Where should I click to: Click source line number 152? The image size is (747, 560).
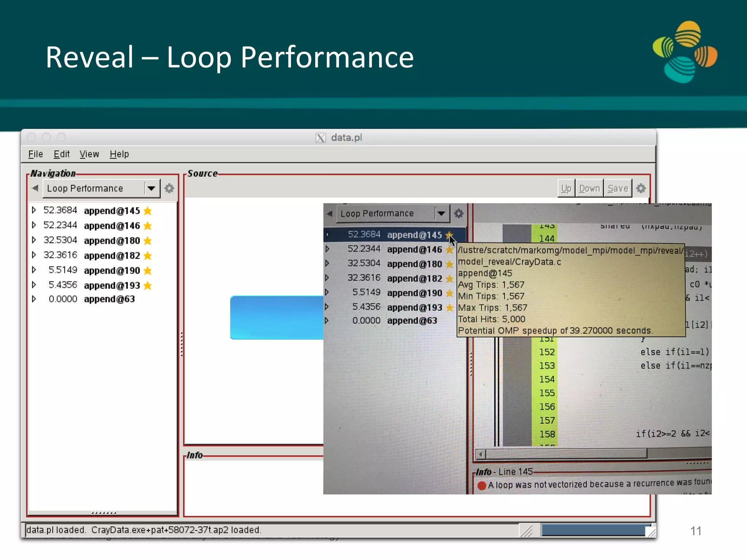(x=547, y=352)
